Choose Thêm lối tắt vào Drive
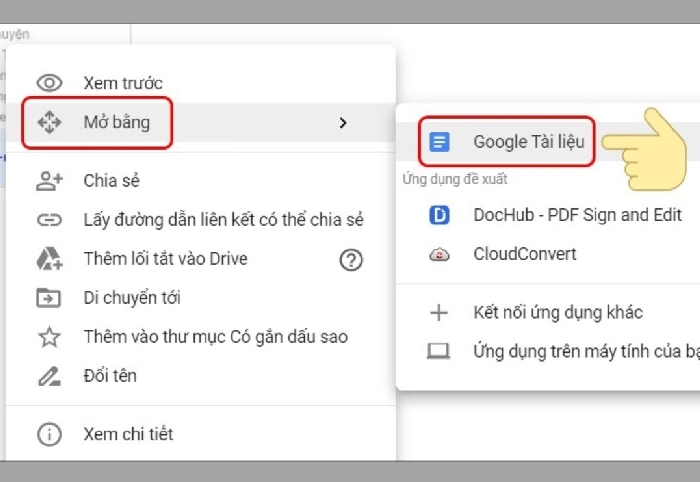This screenshot has width=700, height=482. [165, 259]
